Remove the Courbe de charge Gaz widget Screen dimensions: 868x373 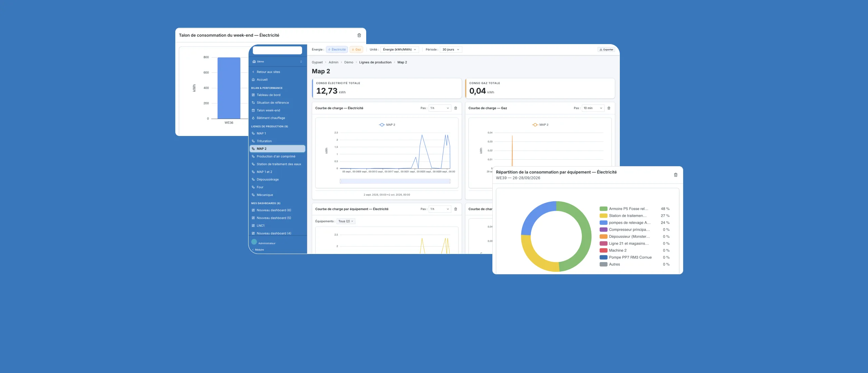pyautogui.click(x=609, y=108)
